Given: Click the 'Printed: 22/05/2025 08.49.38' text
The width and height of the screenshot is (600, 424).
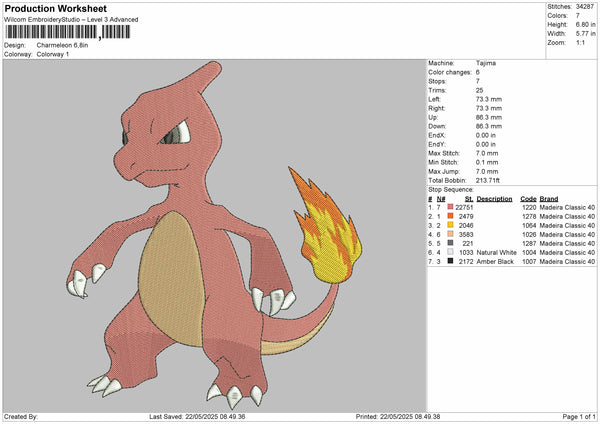Looking at the screenshot, I should (x=398, y=416).
